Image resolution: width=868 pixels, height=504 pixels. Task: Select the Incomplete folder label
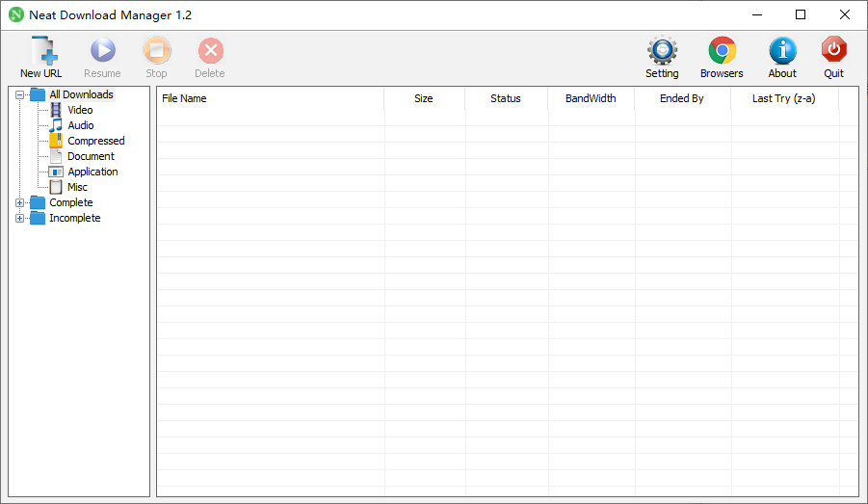click(75, 218)
